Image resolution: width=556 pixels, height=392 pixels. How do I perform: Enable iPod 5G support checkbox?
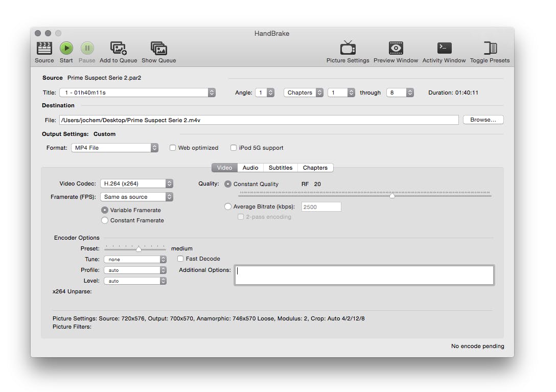(x=234, y=148)
